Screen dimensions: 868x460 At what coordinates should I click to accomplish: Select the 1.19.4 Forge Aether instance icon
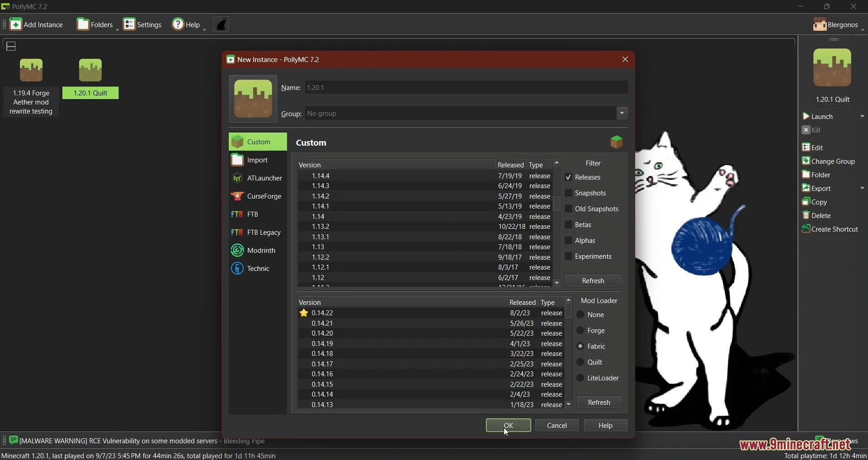(31, 71)
